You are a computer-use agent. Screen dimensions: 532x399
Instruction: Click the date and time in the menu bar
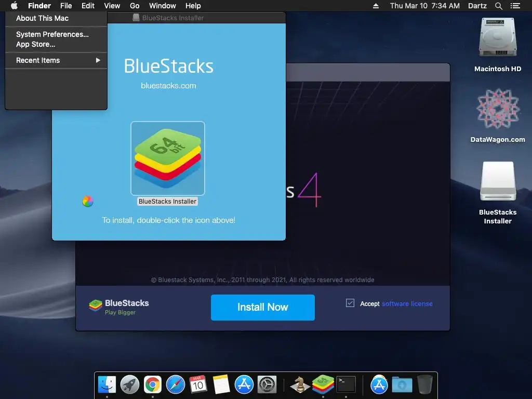(425, 6)
